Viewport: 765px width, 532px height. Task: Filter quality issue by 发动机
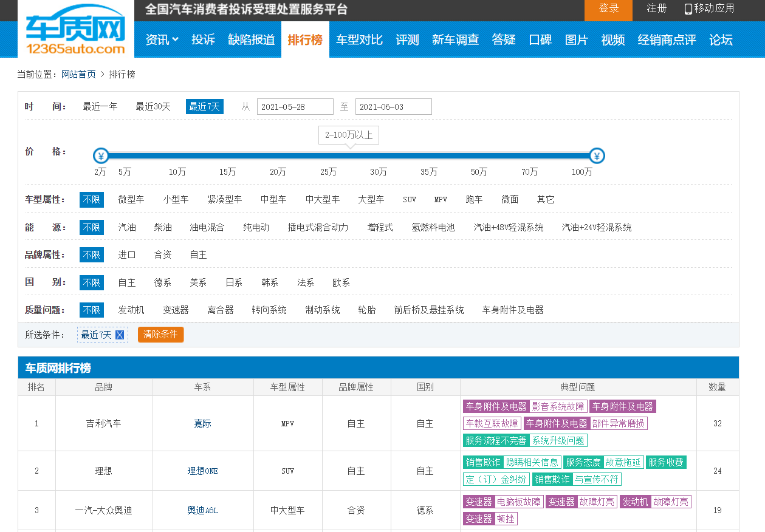click(x=131, y=310)
